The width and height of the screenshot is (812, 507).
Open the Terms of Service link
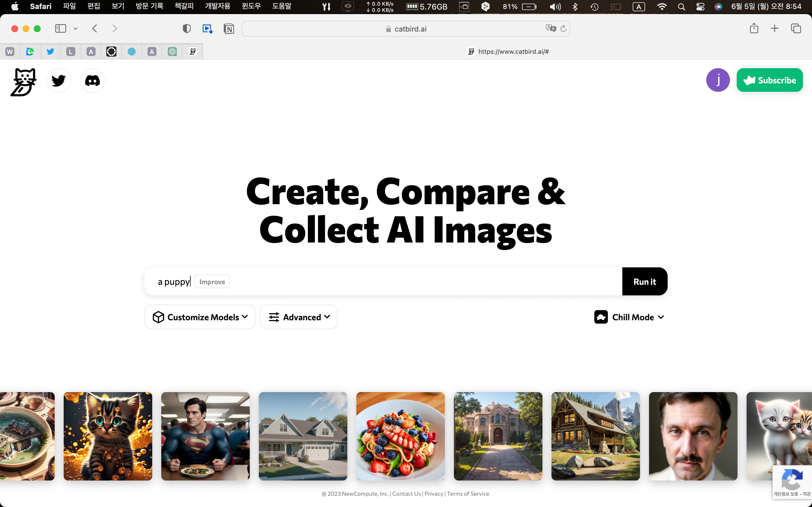[468, 493]
